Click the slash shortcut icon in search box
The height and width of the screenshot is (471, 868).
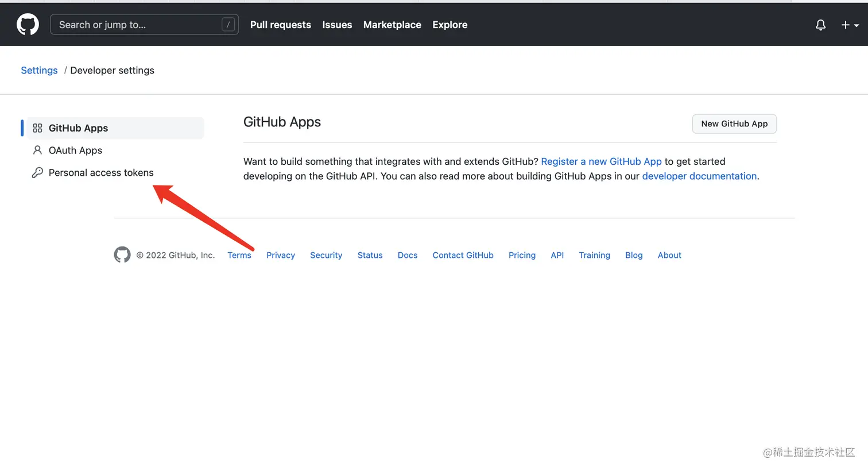[228, 25]
